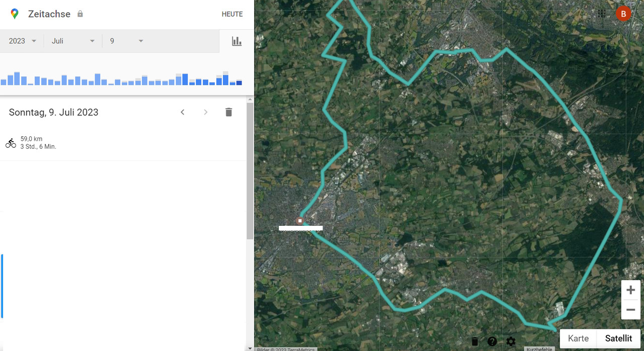Image resolution: width=644 pixels, height=351 pixels.
Task: Open the help question mark icon
Action: [x=492, y=341]
